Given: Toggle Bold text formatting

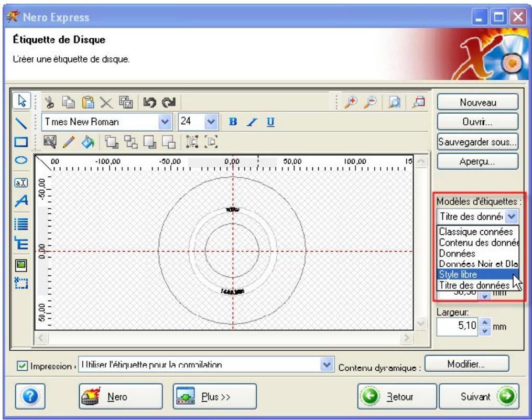Looking at the screenshot, I should pyautogui.click(x=233, y=122).
